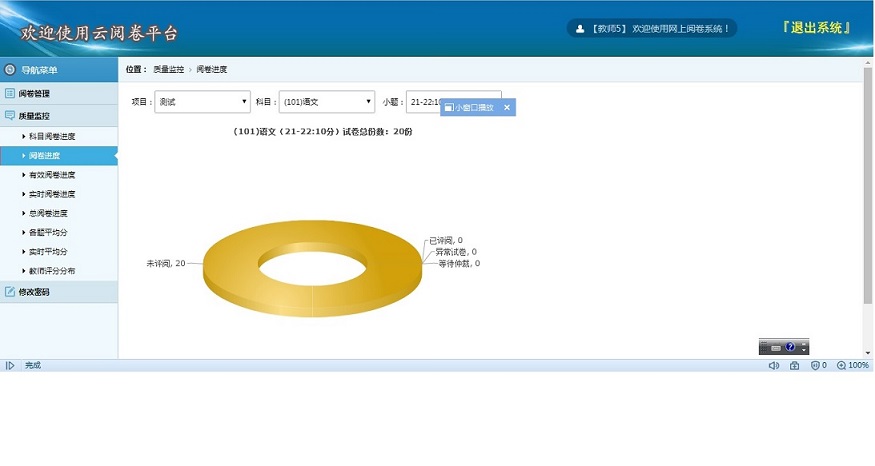Image resolution: width=875 pixels, height=466 pixels.
Task: Click the 小窗口播放 window icon
Action: tap(449, 108)
